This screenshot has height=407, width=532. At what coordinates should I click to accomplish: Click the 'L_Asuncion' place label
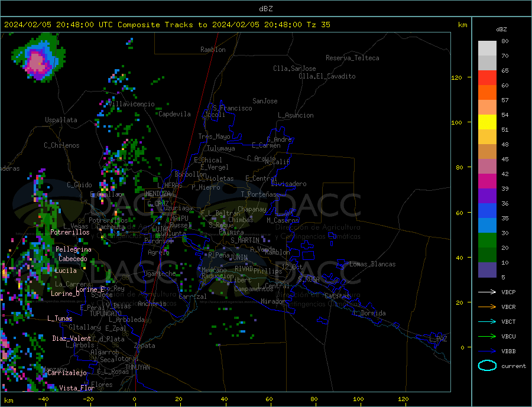pos(296,115)
